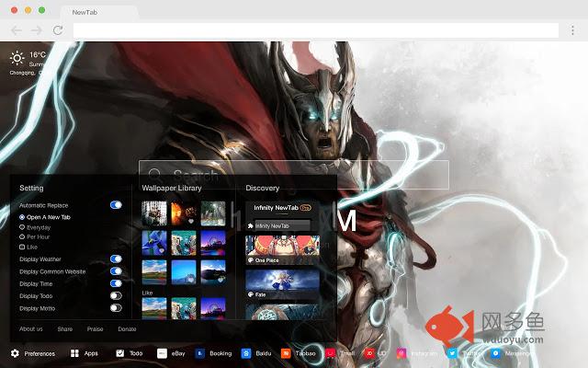Click the weather sun icon
The width and height of the screenshot is (588, 368).
tap(17, 58)
